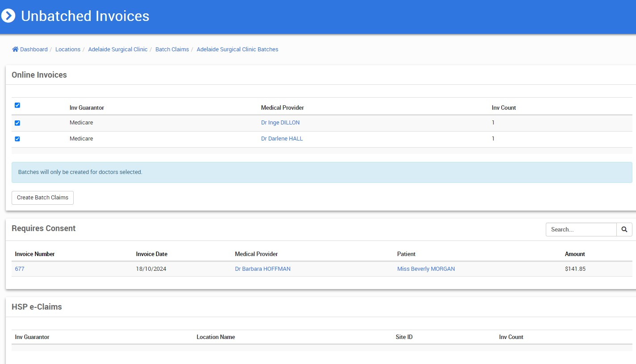Uncheck the Dr Darlene HALL row checkbox
The width and height of the screenshot is (636, 364).
(17, 139)
